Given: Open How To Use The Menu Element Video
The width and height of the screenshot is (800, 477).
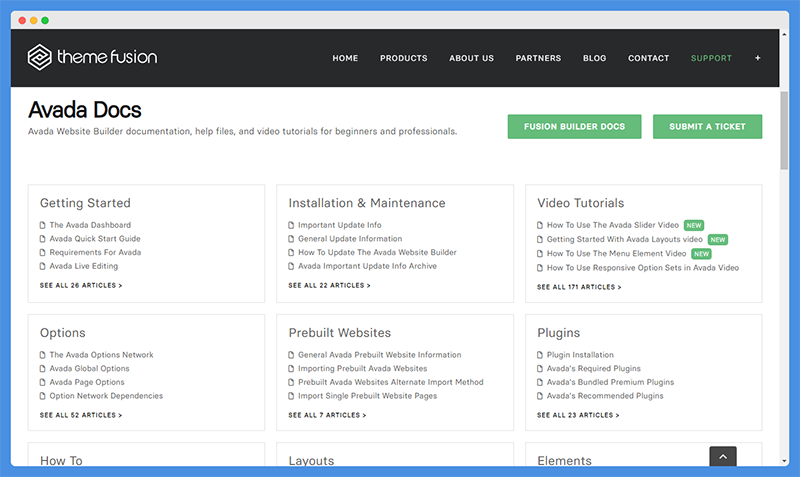Looking at the screenshot, I should click(x=616, y=254).
